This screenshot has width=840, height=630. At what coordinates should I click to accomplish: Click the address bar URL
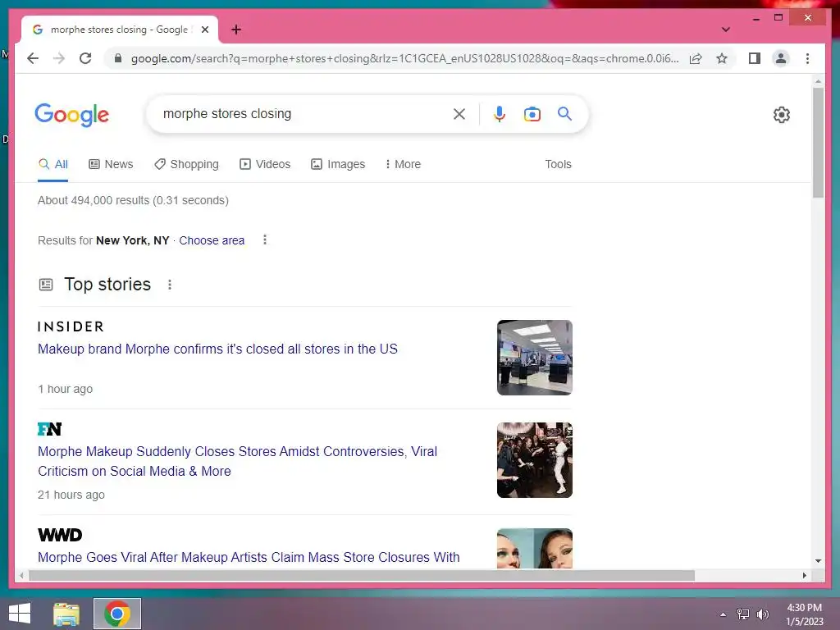click(x=404, y=58)
